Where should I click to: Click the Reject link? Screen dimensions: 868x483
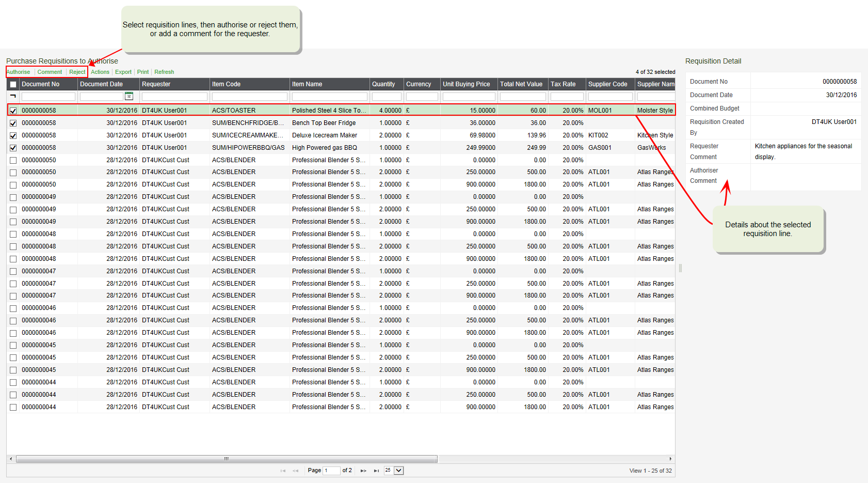pyautogui.click(x=77, y=72)
